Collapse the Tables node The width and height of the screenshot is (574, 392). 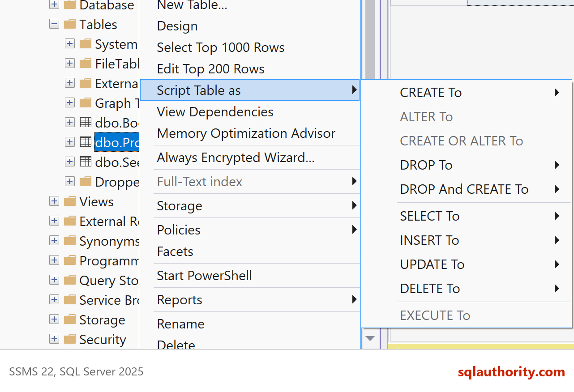tap(54, 24)
